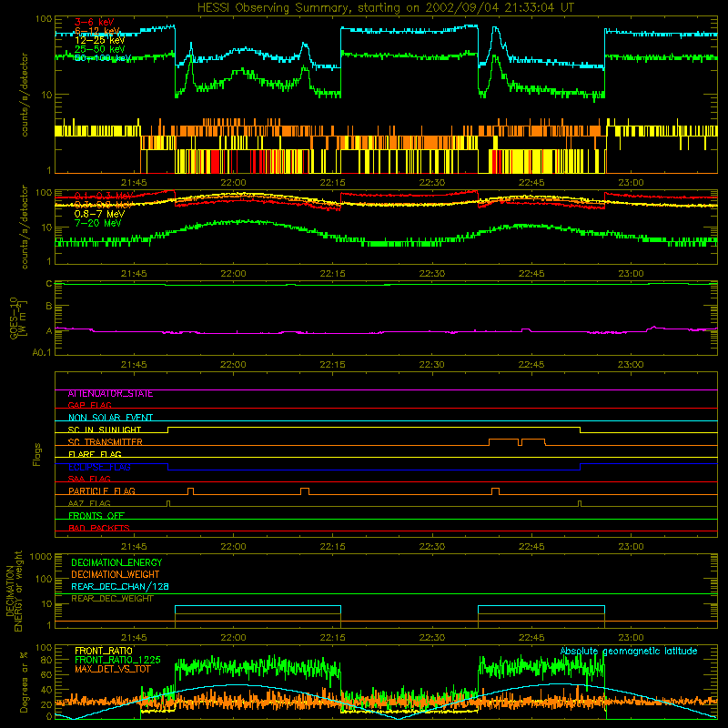This screenshot has height=728, width=728.
Task: Click the first pulse on the PARTICLE_FLAG trace
Action: tap(190, 491)
